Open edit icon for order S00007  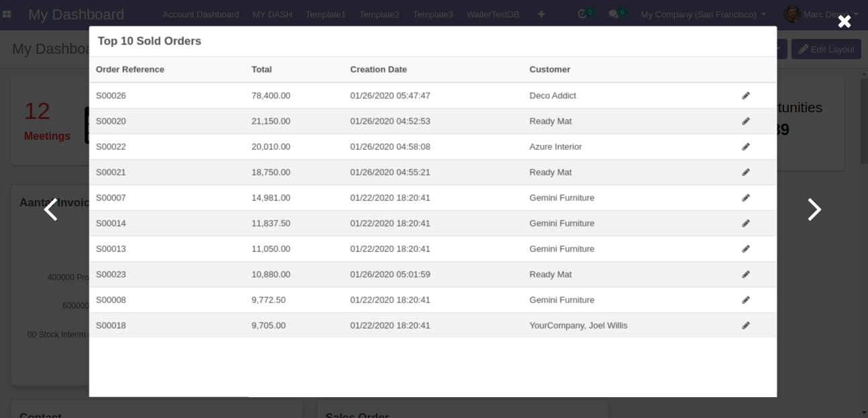(745, 198)
